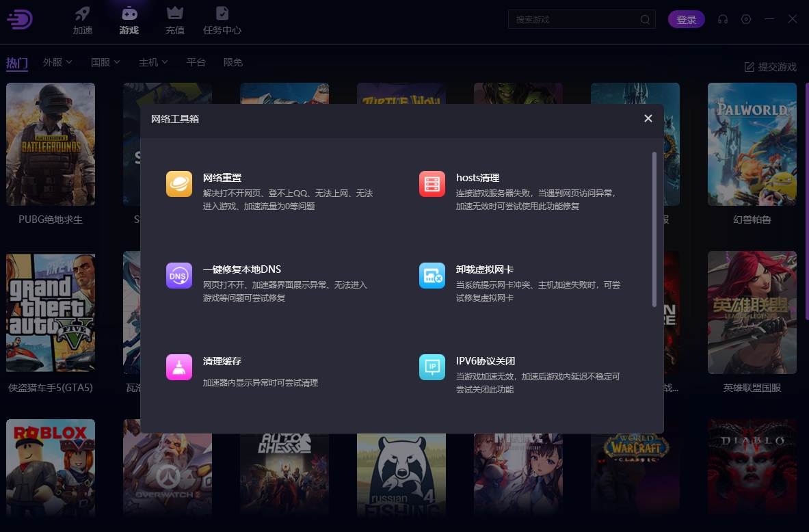Click the 网络重置 title
The width and height of the screenshot is (809, 532).
[222, 178]
